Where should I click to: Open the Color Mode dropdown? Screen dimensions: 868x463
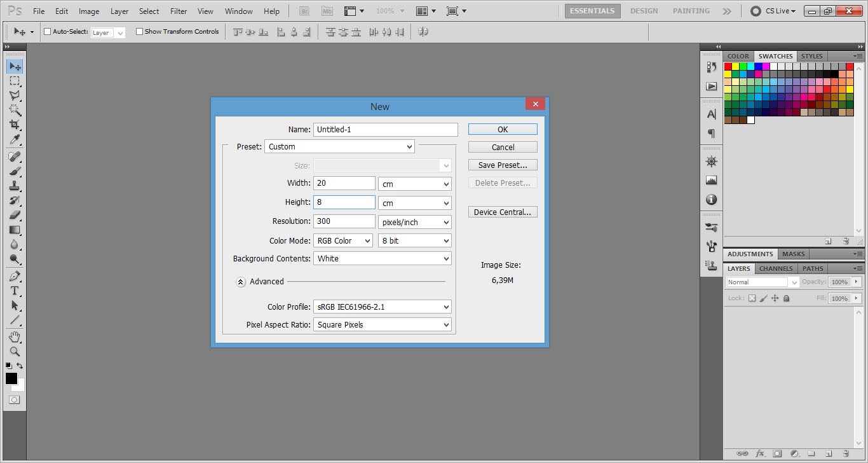point(343,241)
